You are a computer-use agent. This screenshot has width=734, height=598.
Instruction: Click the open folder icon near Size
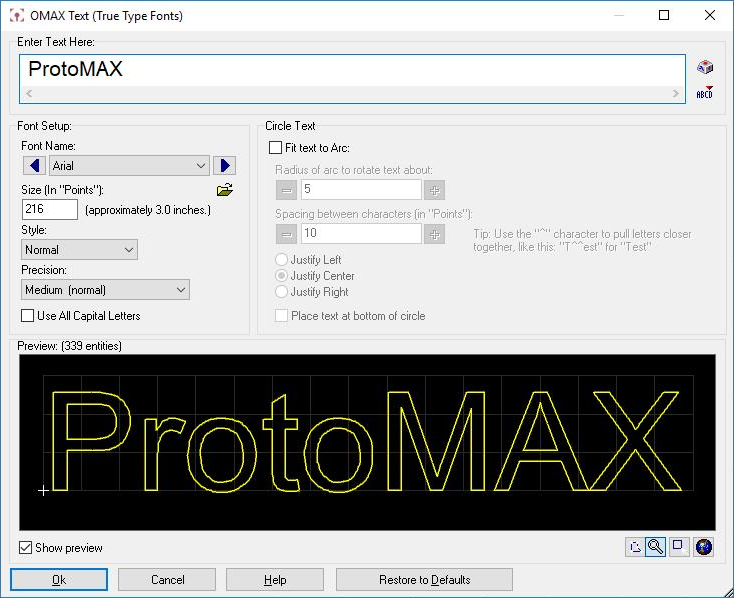point(225,190)
